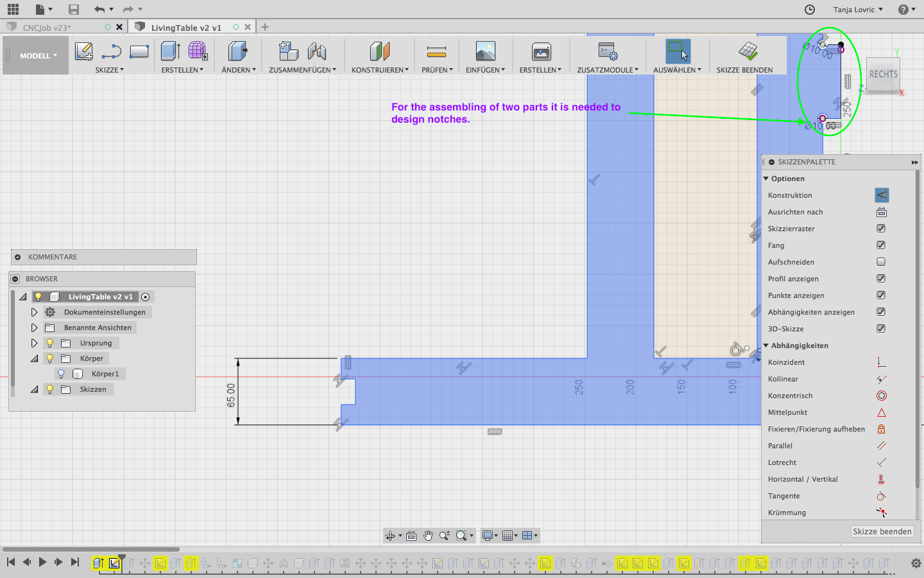Viewport: 924px width, 578px height.
Task: Select the Create Sketch tool icon
Action: pyautogui.click(x=84, y=51)
